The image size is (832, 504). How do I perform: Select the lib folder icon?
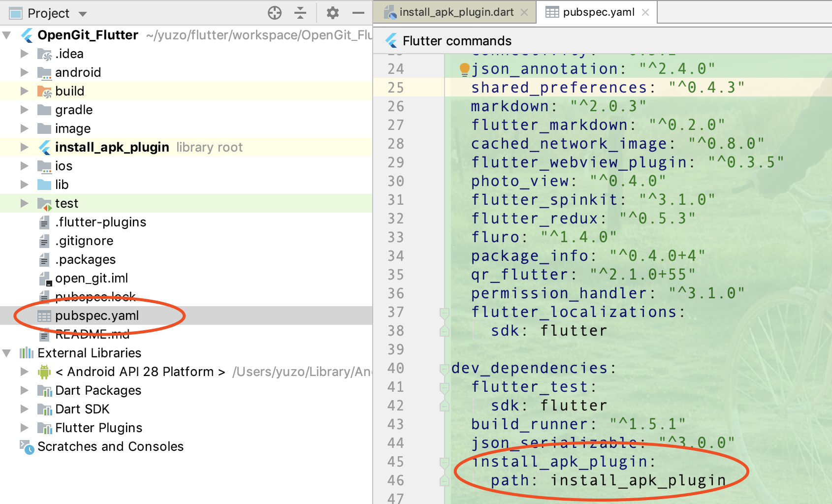(x=44, y=184)
